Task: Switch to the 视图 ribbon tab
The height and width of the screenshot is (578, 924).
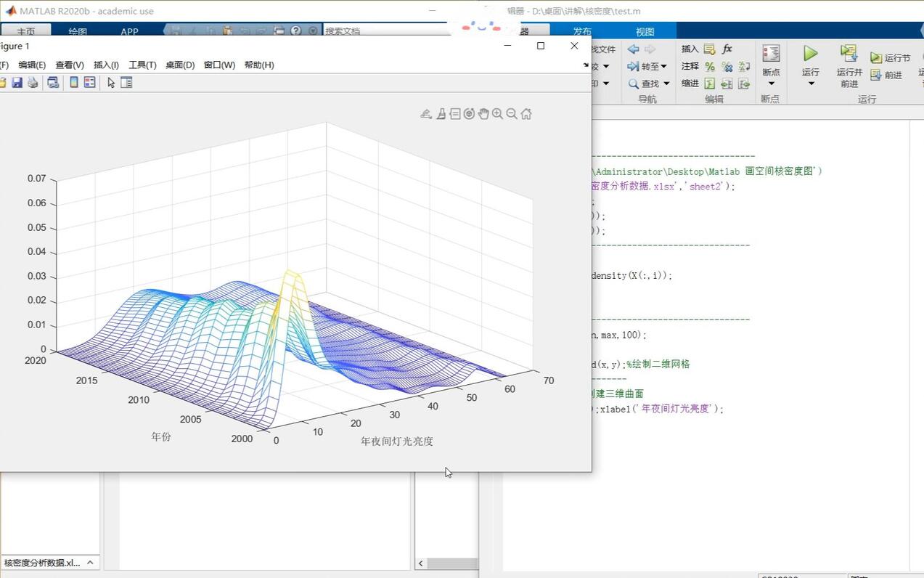Action: (x=645, y=31)
